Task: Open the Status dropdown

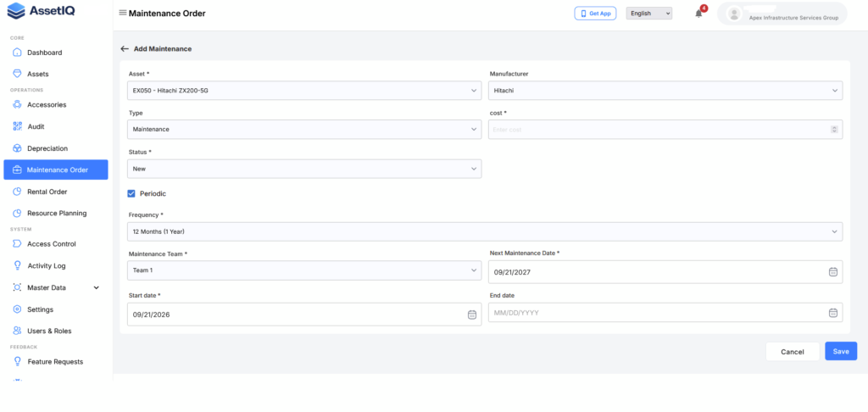Action: (x=304, y=169)
